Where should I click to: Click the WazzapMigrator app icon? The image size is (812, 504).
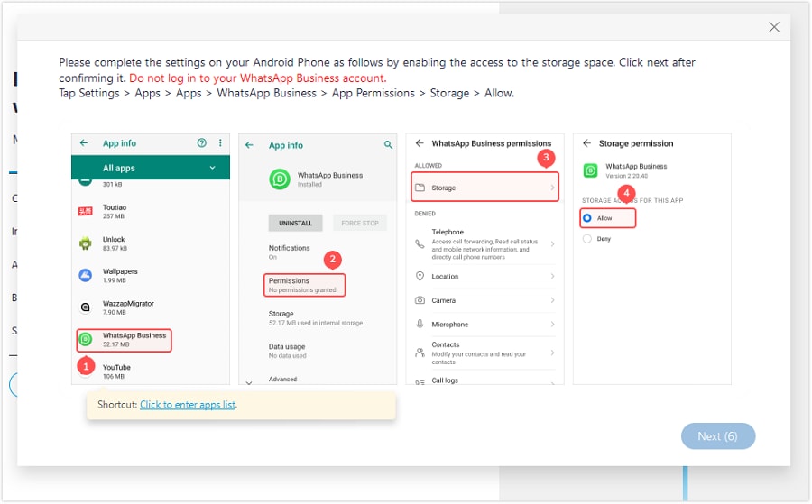click(x=86, y=307)
